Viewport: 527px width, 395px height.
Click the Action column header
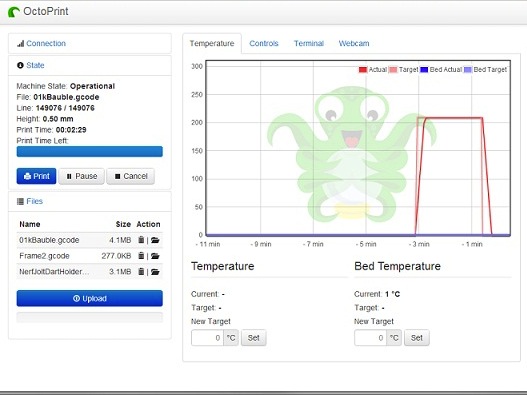[148, 224]
